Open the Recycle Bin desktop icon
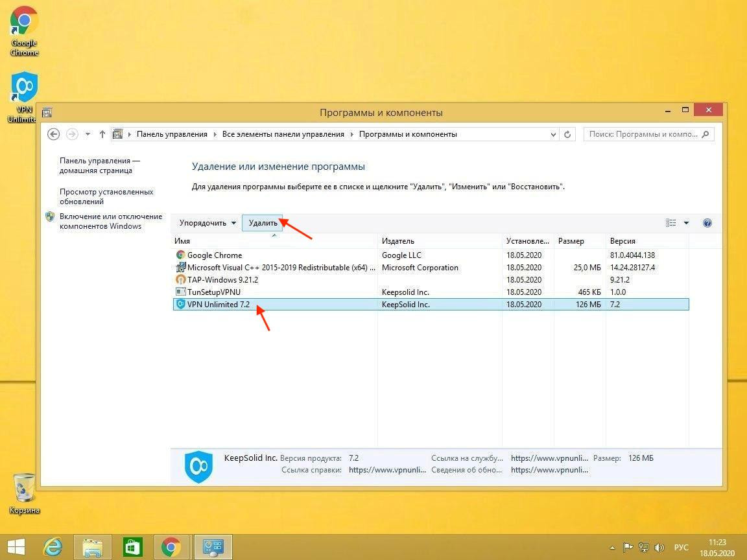Viewport: 747px width, 560px height. point(24,493)
